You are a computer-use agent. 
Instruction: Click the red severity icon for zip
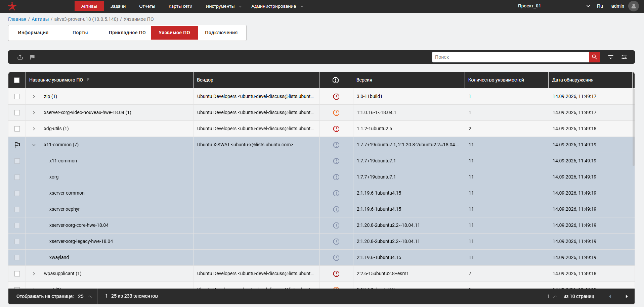(336, 97)
